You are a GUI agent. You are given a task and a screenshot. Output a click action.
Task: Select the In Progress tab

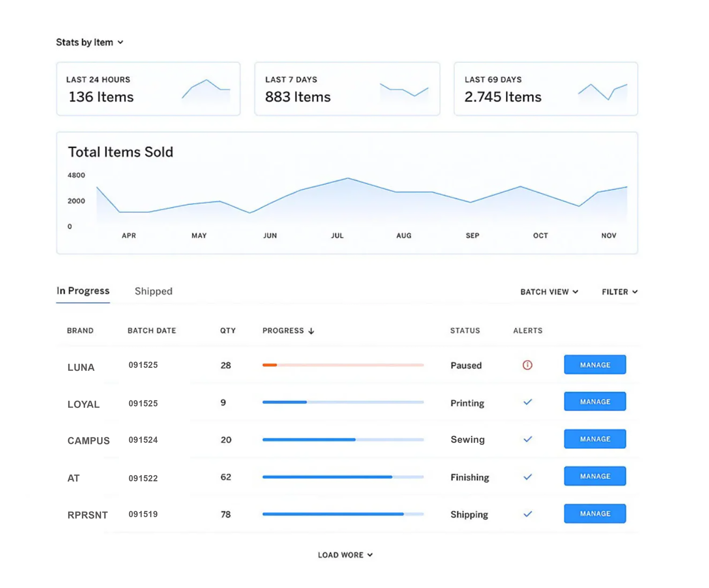tap(83, 291)
